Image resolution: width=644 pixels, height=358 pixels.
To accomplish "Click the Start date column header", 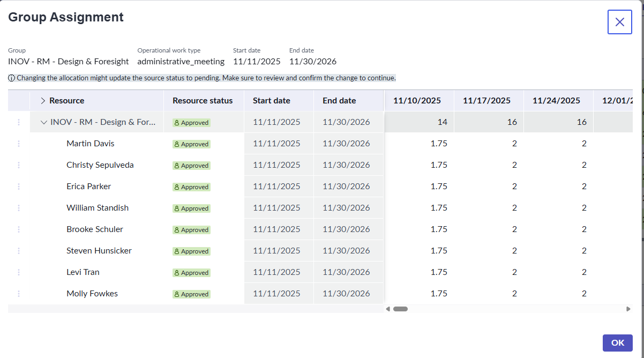I will click(x=279, y=101).
